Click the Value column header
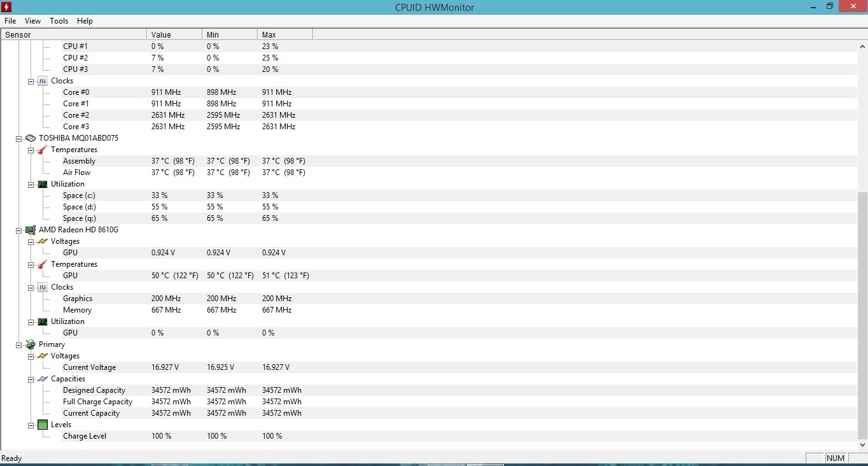Image resolution: width=868 pixels, height=466 pixels. click(174, 34)
